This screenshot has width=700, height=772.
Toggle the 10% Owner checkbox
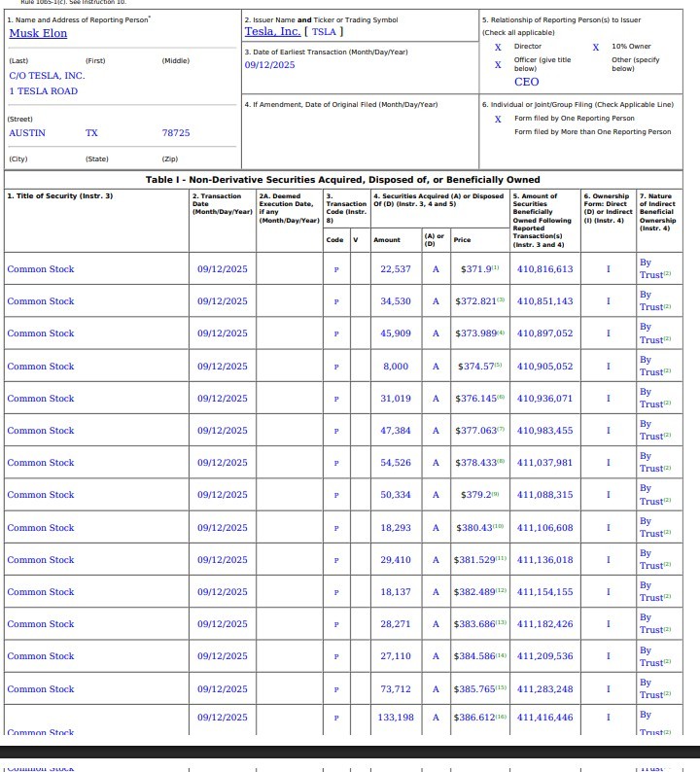point(596,47)
